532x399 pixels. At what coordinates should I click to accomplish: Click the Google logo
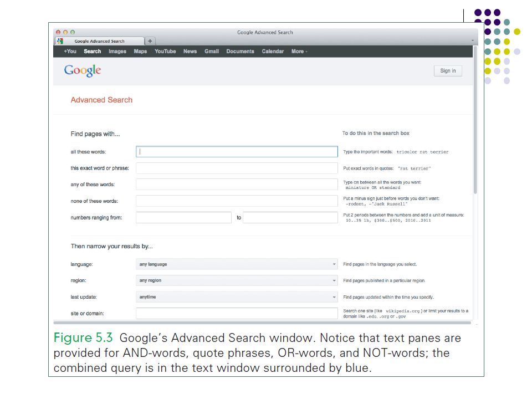pos(83,70)
